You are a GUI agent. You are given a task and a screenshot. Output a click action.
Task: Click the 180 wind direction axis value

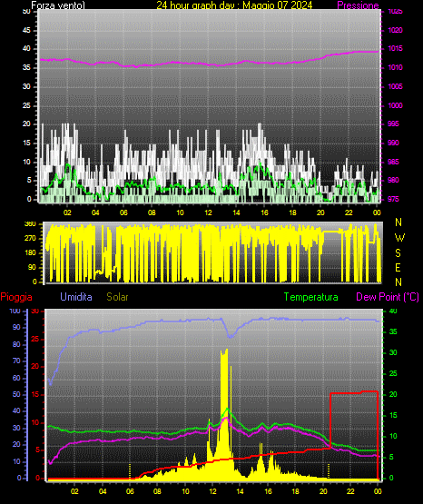31,253
